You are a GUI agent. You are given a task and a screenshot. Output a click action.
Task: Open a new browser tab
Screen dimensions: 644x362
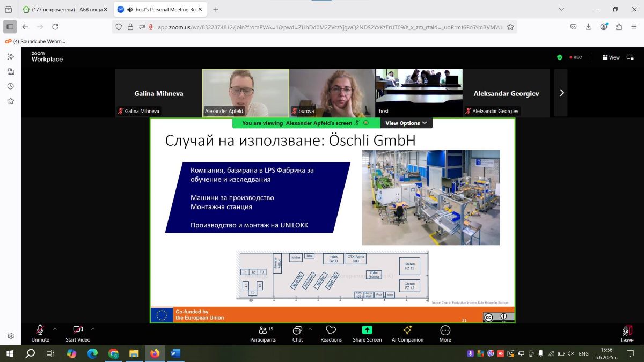pyautogui.click(x=216, y=9)
